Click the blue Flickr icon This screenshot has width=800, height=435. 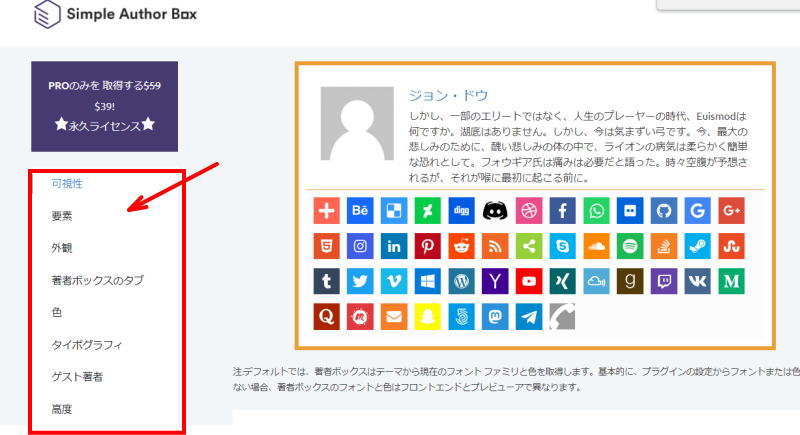(x=630, y=211)
